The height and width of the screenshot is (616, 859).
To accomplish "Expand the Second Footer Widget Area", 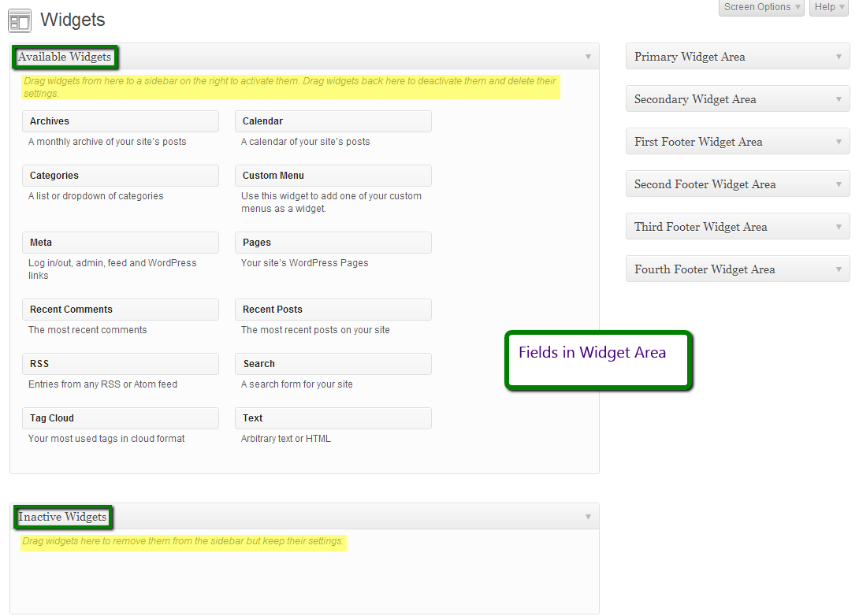I will coord(839,184).
